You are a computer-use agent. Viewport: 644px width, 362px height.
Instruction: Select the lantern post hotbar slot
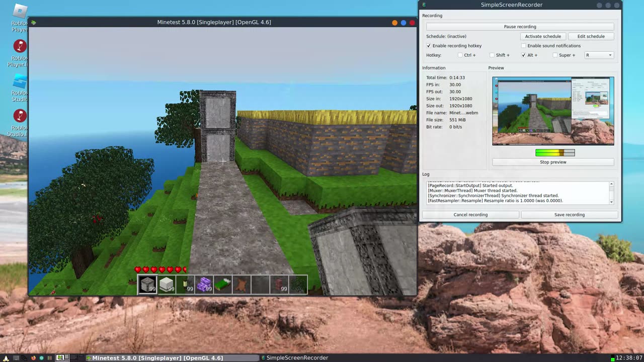coord(185,285)
